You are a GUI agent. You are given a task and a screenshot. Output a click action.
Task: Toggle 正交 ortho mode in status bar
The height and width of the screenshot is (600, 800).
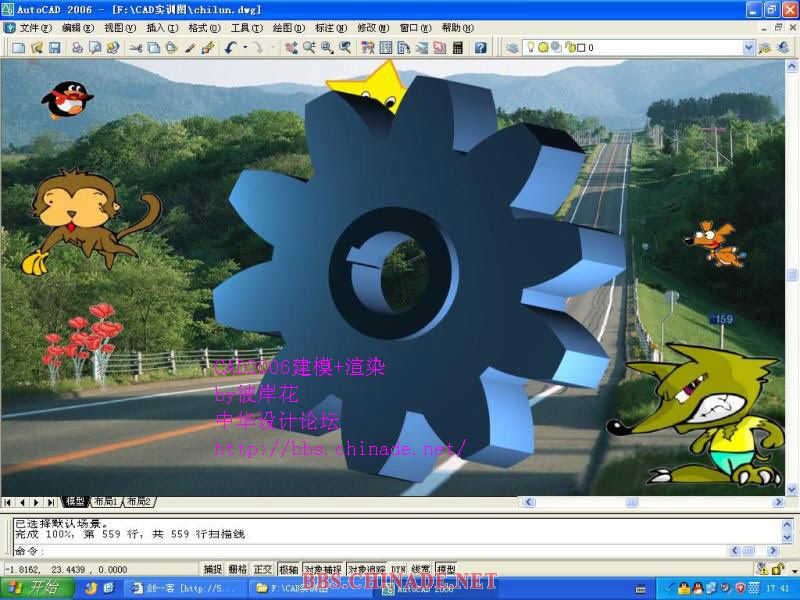tap(263, 569)
